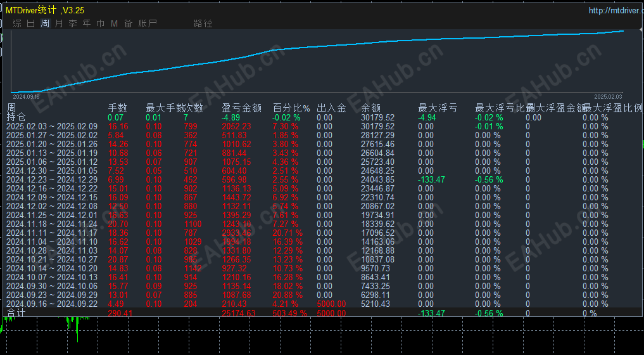This screenshot has height=355, width=644.
Task: Switch to the 备 tab
Action: tap(129, 23)
